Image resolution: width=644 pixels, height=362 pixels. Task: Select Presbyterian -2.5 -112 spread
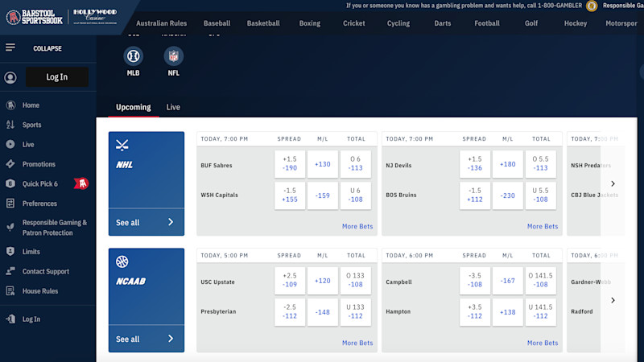pos(290,312)
